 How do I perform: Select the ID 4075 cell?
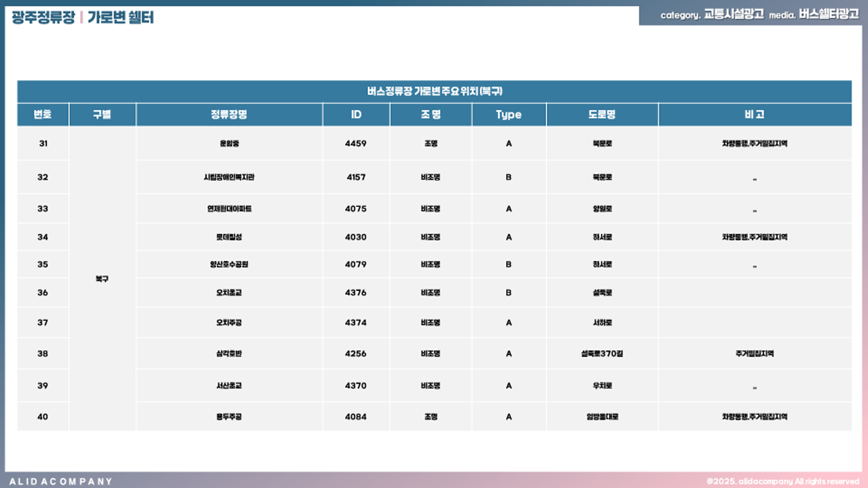pos(356,209)
